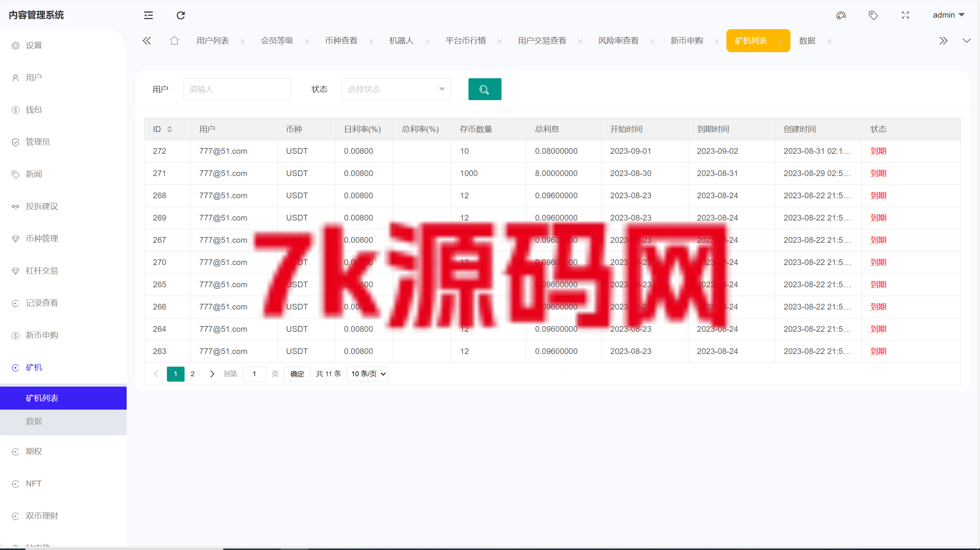This screenshot has height=550, width=980.
Task: Expand the 投拆建议 sidebar menu
Action: point(63,207)
